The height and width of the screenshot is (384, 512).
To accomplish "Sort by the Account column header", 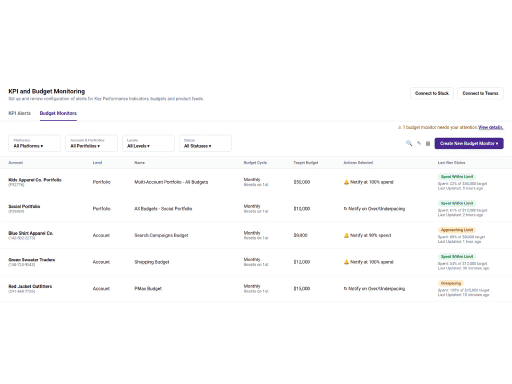I will (x=16, y=163).
